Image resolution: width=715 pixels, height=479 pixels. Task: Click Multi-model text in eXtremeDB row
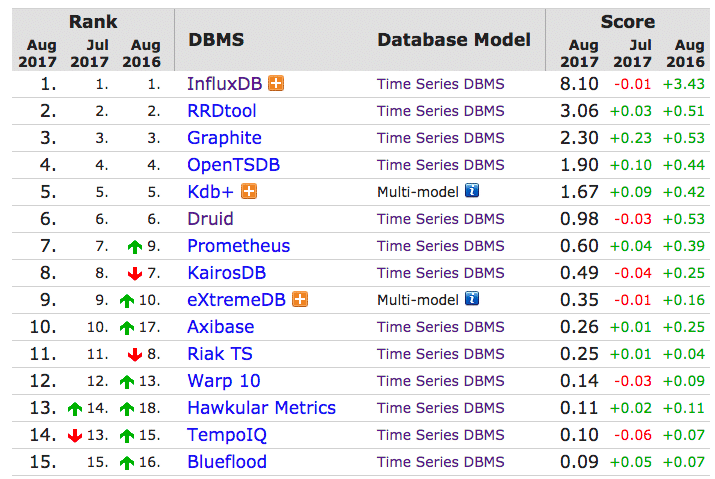click(418, 300)
